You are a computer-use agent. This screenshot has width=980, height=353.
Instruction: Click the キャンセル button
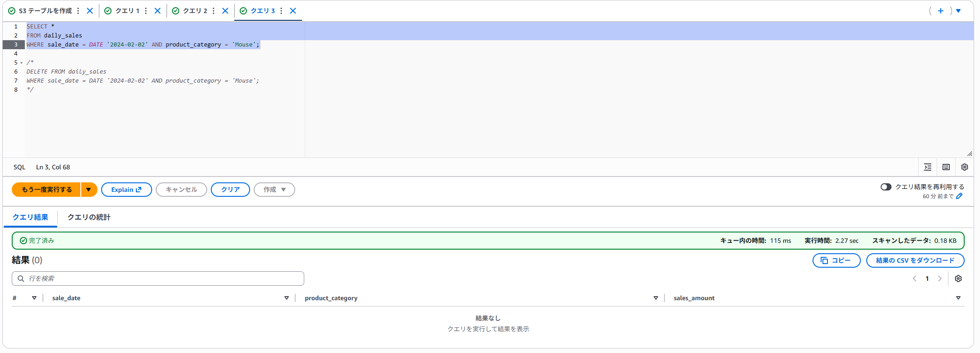coord(181,190)
